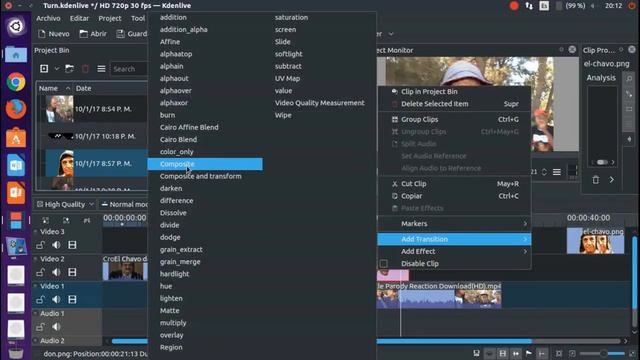Image resolution: width=640 pixels, height=360 pixels.
Task: Select Group Clips
Action: tap(454, 119)
